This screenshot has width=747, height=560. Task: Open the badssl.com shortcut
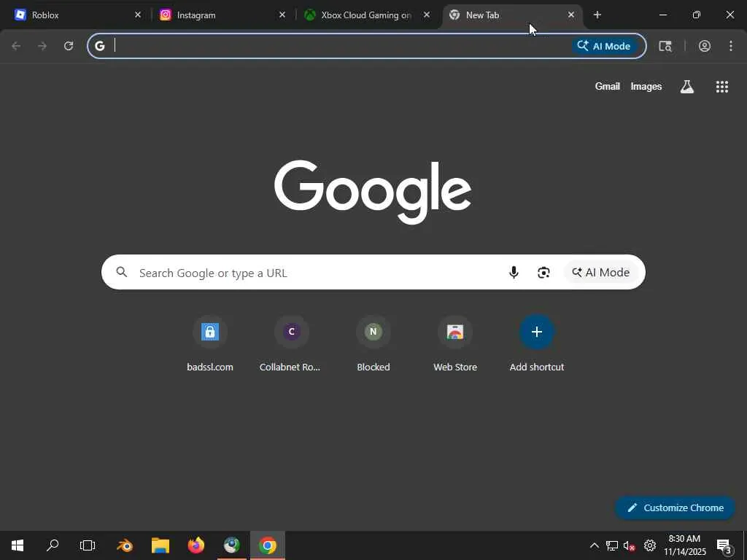[210, 344]
